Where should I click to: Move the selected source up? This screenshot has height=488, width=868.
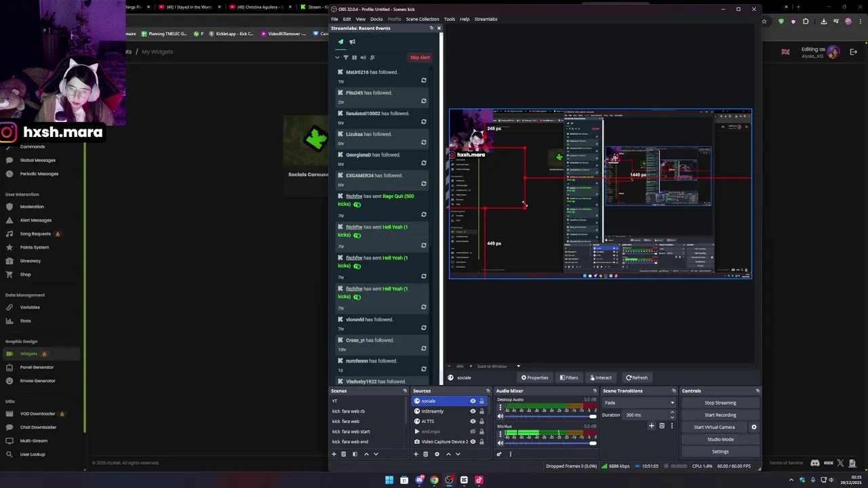coord(448,454)
